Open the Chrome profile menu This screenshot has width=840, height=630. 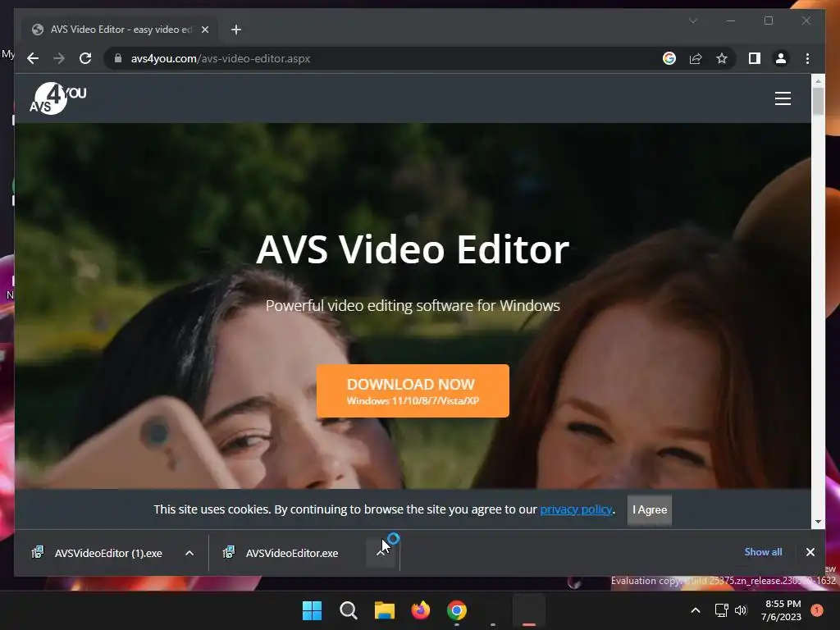(x=781, y=58)
